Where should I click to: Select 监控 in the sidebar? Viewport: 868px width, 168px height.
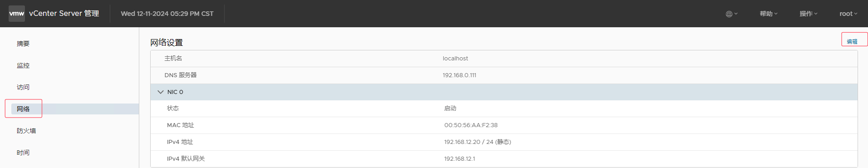pos(23,65)
